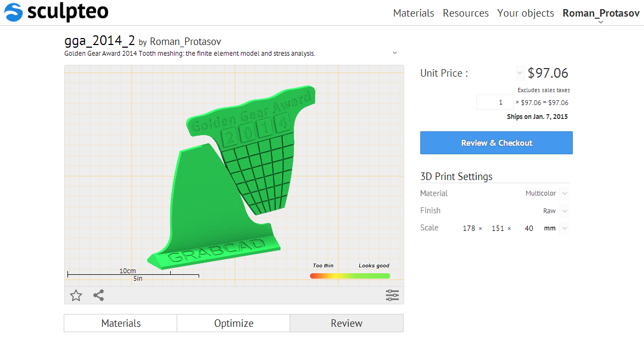This screenshot has width=644, height=337.
Task: Click the quantity input field
Action: [x=495, y=102]
